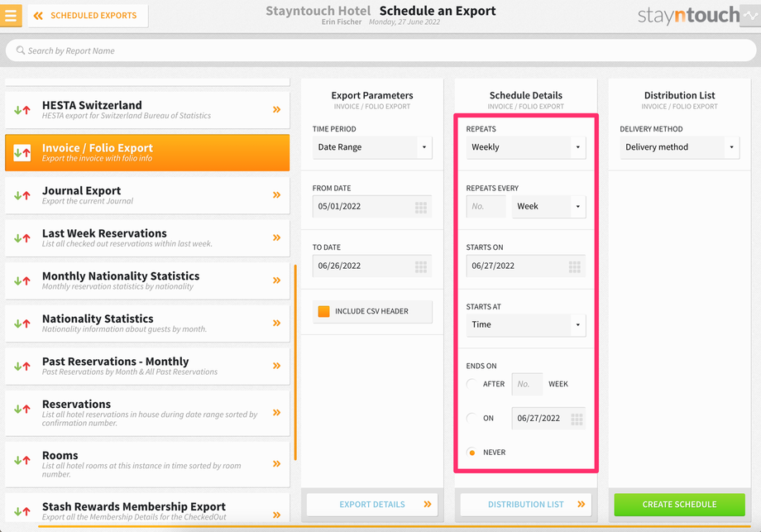
Task: Select the Never radio button
Action: coord(471,453)
